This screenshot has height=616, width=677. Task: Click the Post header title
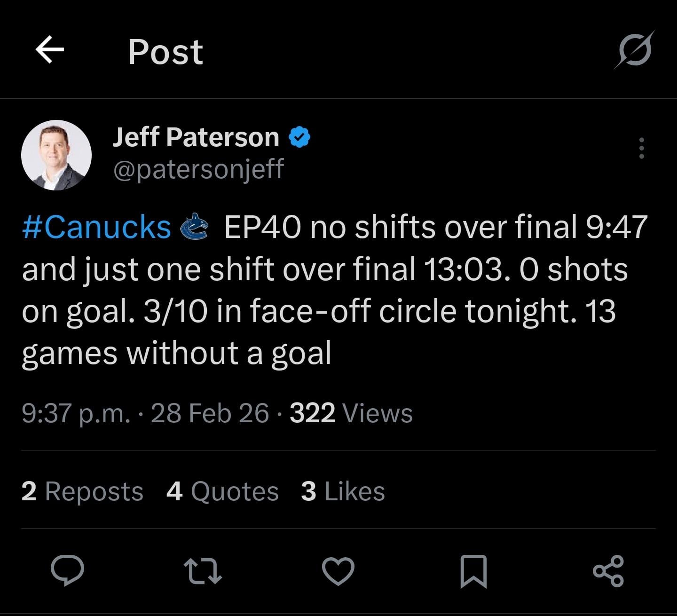pos(165,52)
